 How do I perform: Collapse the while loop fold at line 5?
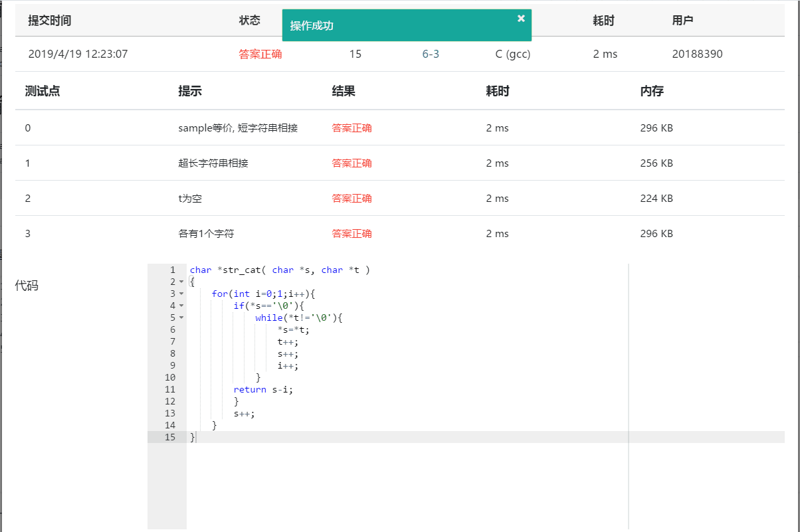coord(181,318)
